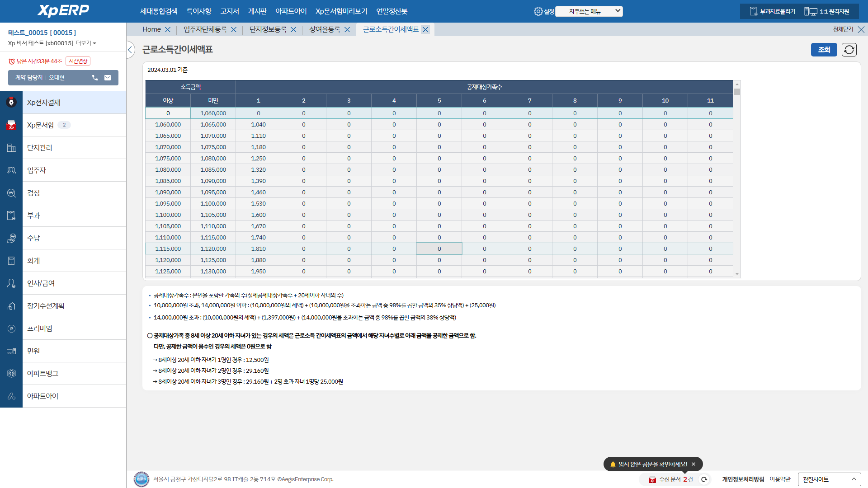The width and height of the screenshot is (868, 488).
Task: Open the 검침 sidebar icon
Action: pyautogui.click(x=11, y=193)
